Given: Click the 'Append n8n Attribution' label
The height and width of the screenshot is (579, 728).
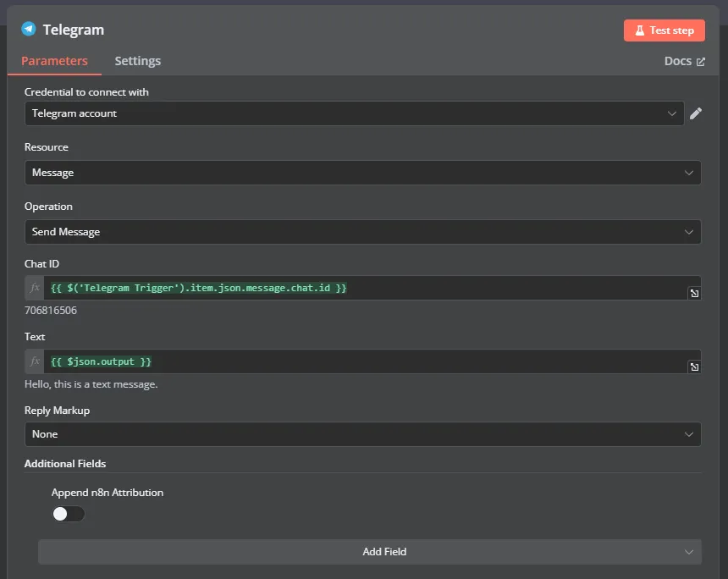Looking at the screenshot, I should 108,492.
